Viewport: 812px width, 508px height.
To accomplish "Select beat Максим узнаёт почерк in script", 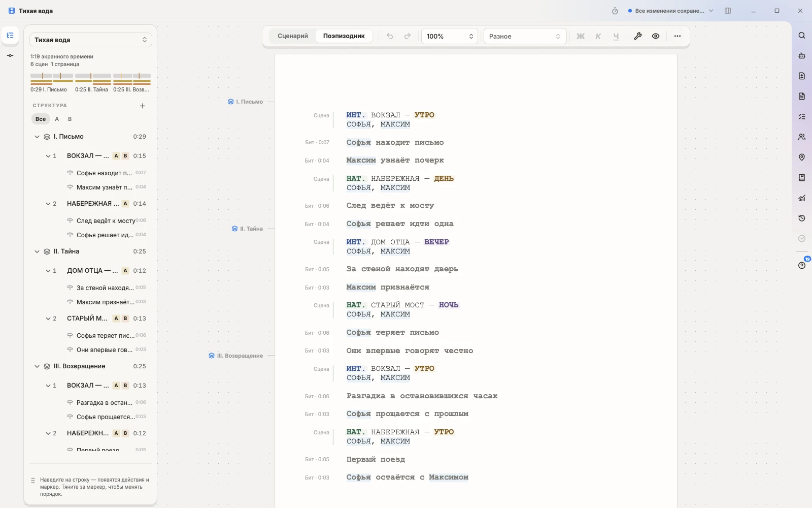I will [395, 161].
